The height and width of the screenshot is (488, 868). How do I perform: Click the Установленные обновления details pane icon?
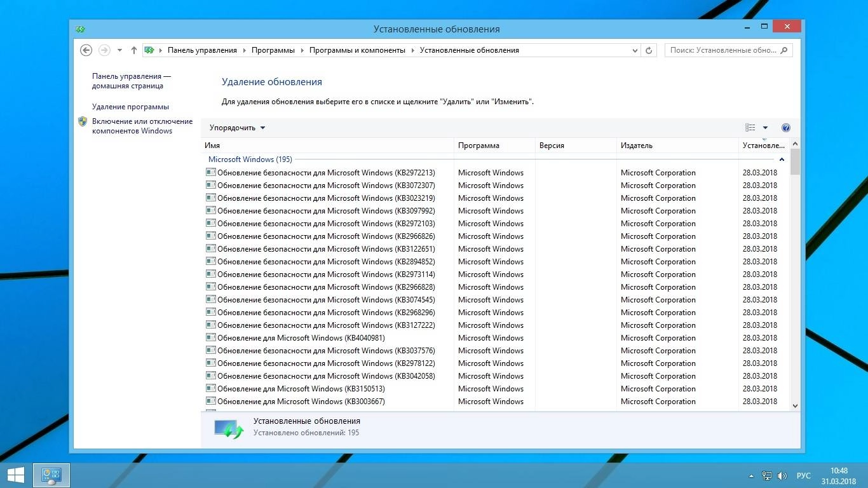[229, 429]
